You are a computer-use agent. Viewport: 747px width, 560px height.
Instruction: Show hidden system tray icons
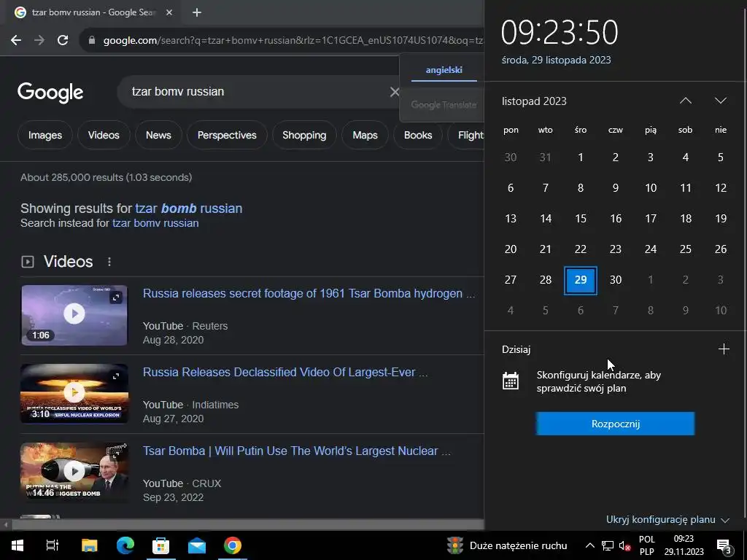point(589,545)
